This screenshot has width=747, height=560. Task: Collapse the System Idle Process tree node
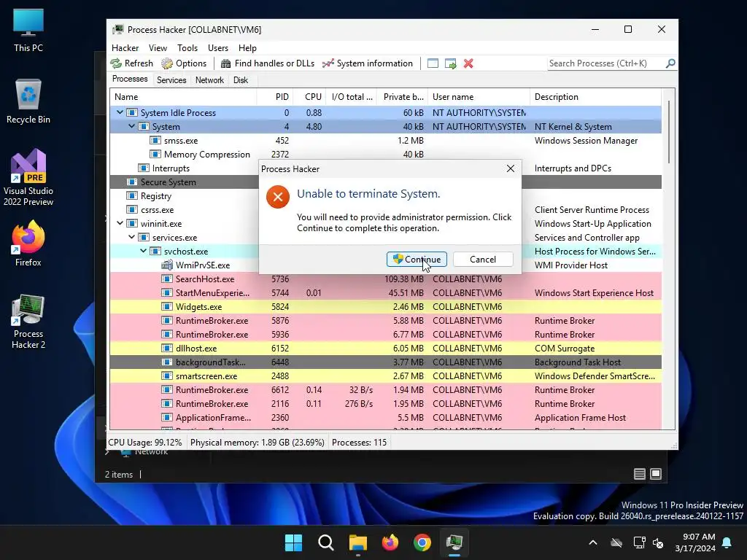(120, 113)
